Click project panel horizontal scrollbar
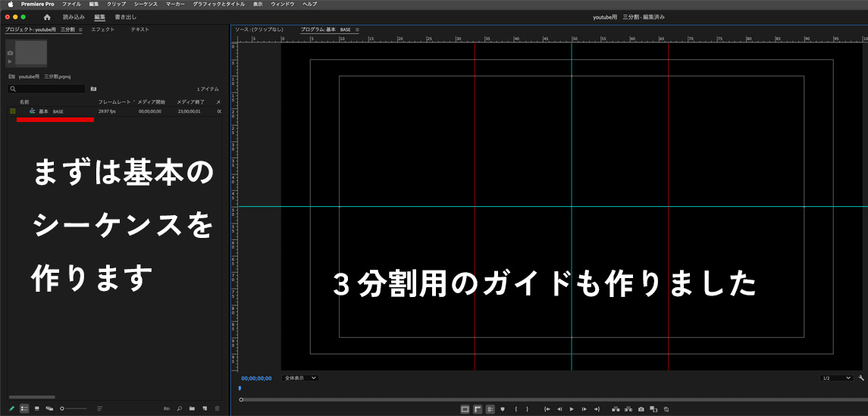868x416 pixels. point(32,397)
